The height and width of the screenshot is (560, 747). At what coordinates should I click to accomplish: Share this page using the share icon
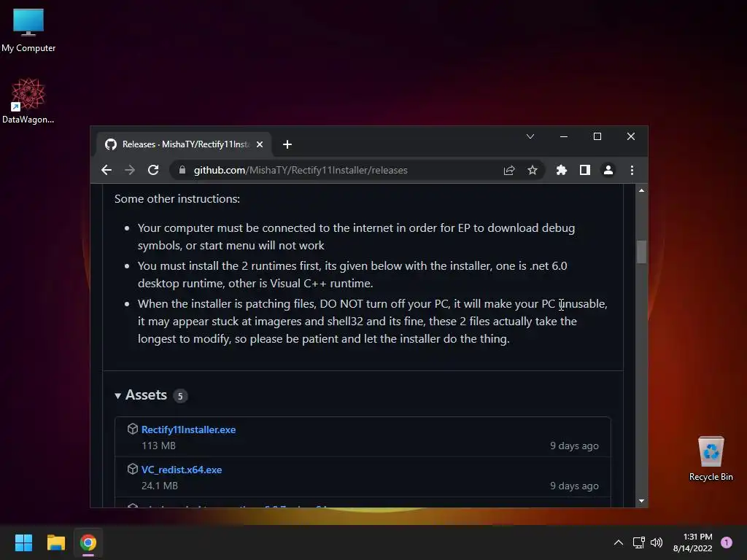point(509,170)
